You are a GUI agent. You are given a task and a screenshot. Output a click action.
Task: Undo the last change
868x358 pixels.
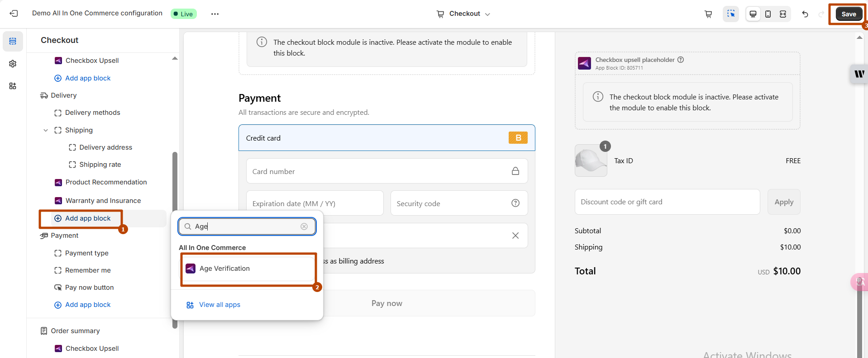805,14
